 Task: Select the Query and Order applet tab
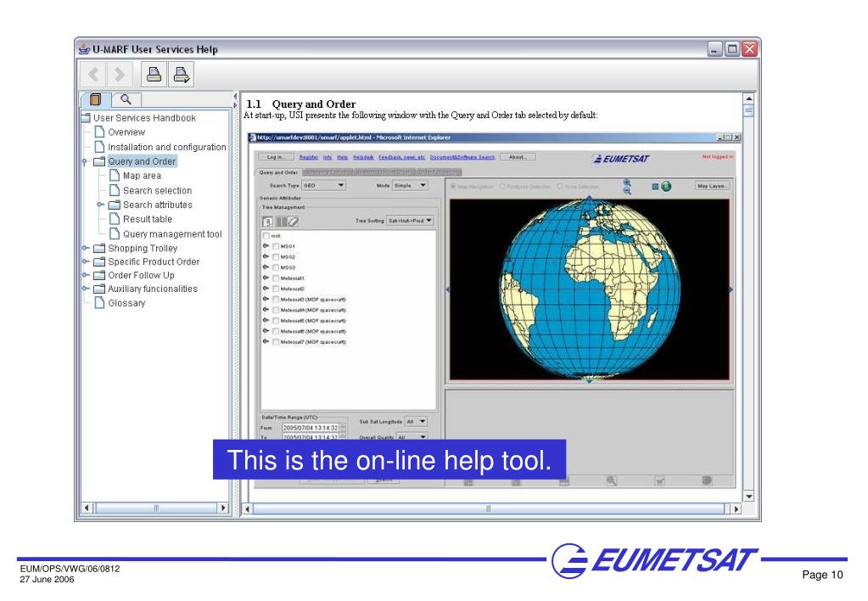[278, 172]
